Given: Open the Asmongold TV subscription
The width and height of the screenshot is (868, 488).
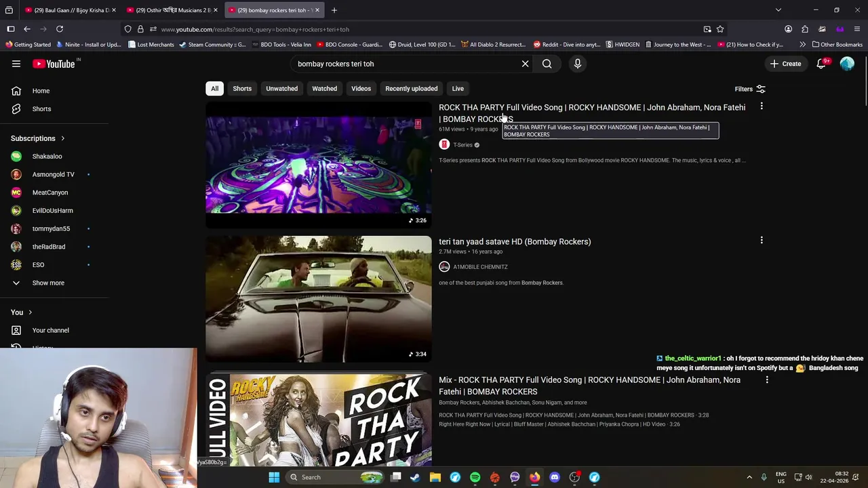Looking at the screenshot, I should [54, 174].
